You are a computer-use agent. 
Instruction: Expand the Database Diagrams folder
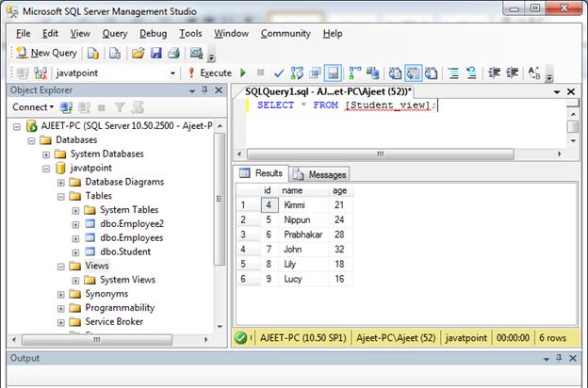(x=60, y=183)
